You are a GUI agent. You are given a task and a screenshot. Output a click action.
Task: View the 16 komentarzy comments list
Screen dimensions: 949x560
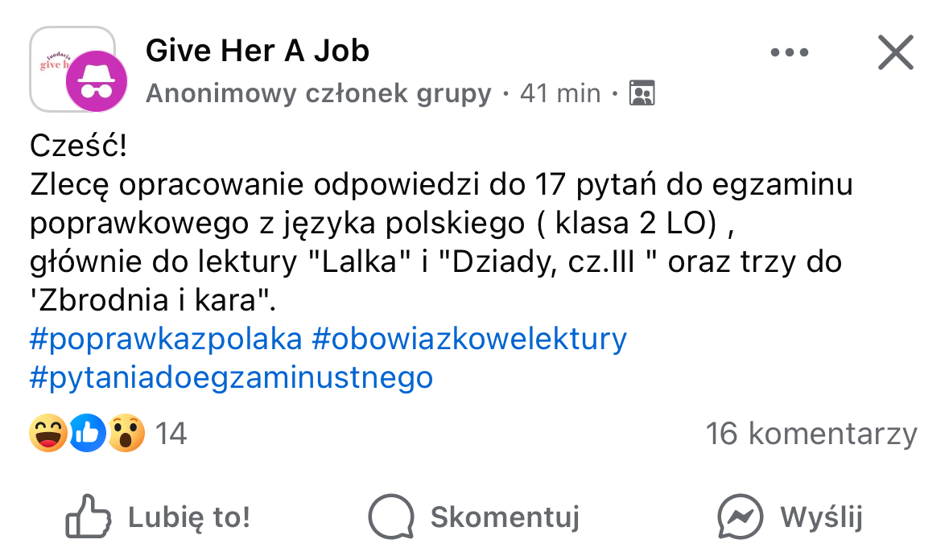[811, 434]
